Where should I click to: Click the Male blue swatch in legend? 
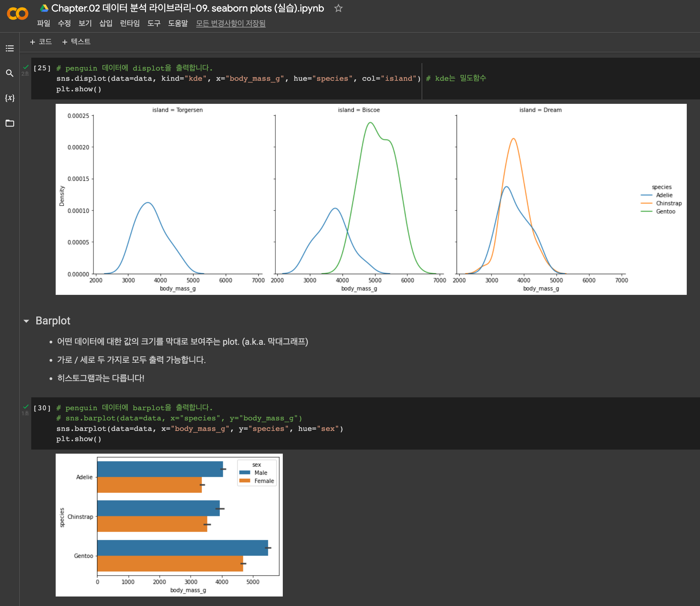click(244, 473)
